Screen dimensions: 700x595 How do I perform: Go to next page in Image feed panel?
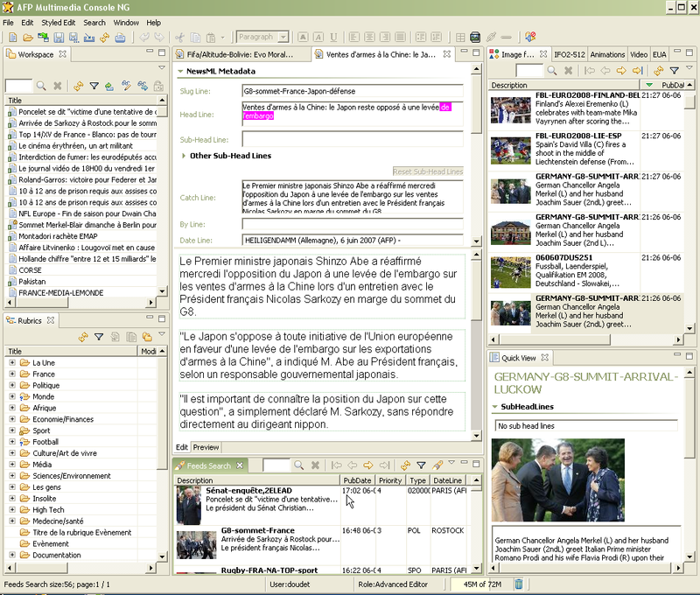621,70
